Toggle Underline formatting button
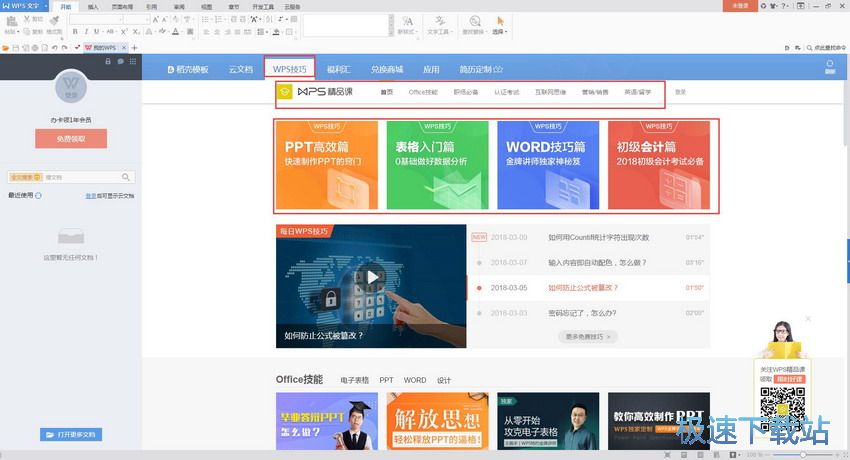 [x=96, y=32]
